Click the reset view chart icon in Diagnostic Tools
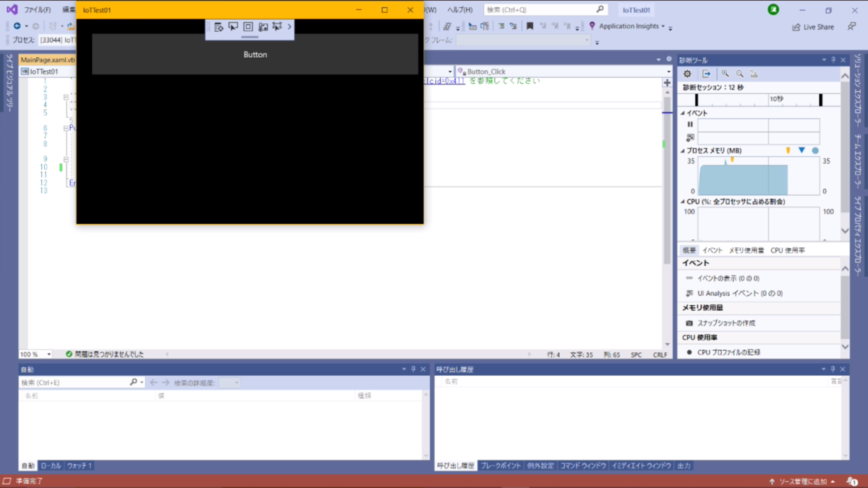 (x=754, y=73)
